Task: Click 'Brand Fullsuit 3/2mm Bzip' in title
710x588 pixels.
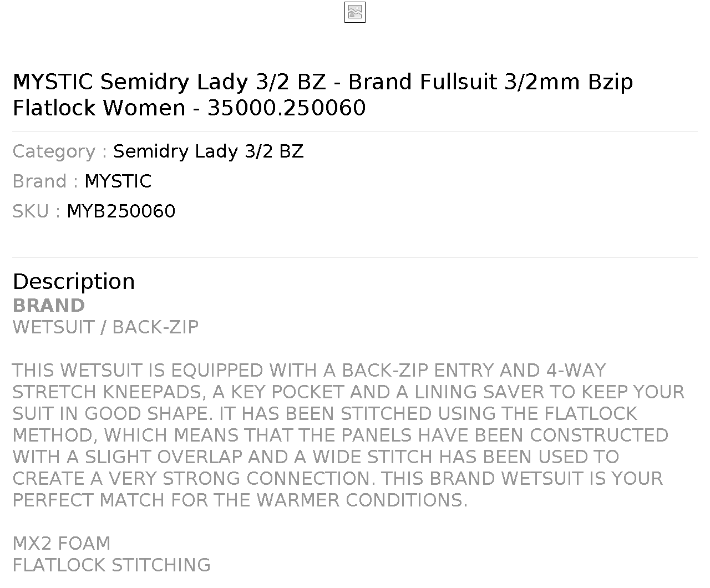Action: coord(491,82)
